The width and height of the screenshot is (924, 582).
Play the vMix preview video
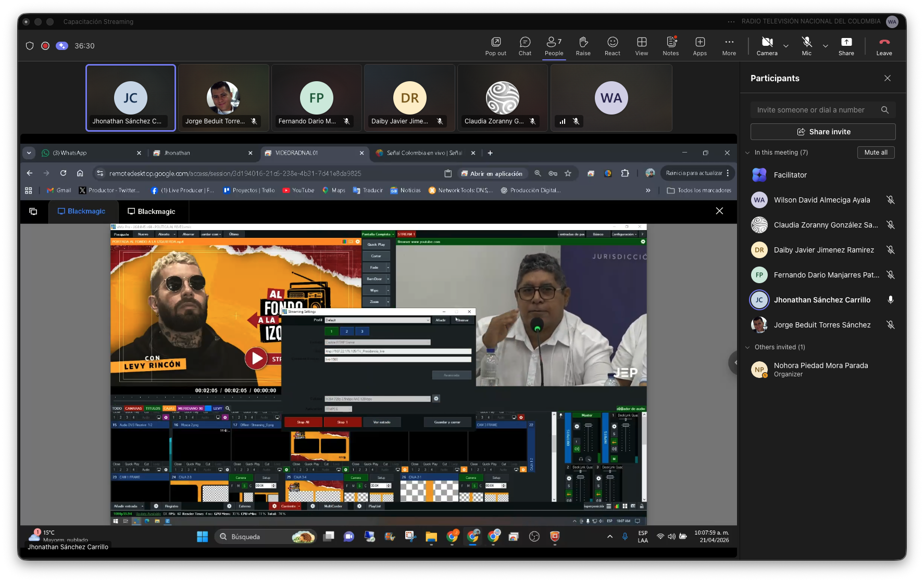pyautogui.click(x=256, y=358)
